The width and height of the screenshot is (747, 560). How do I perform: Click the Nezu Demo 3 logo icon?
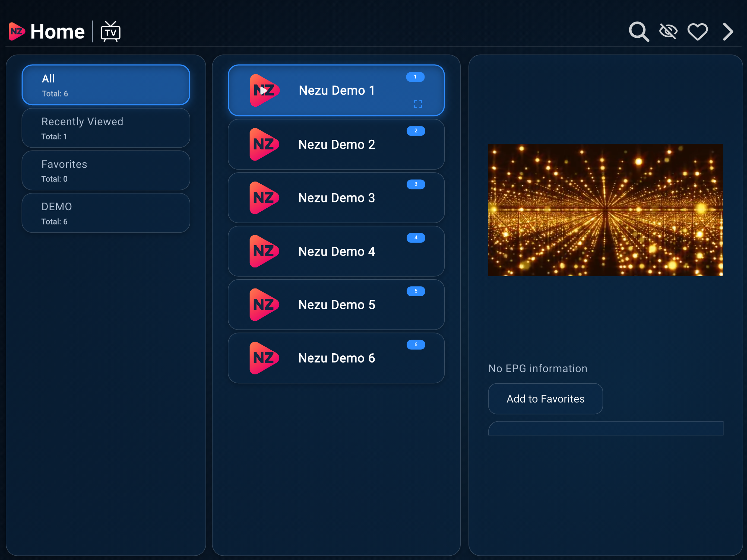[x=264, y=198]
